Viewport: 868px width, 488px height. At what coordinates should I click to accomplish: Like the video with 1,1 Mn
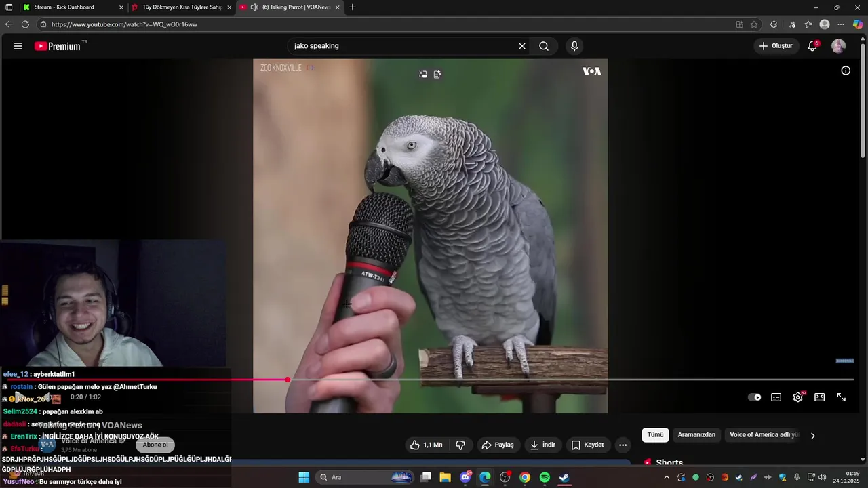coord(427,445)
